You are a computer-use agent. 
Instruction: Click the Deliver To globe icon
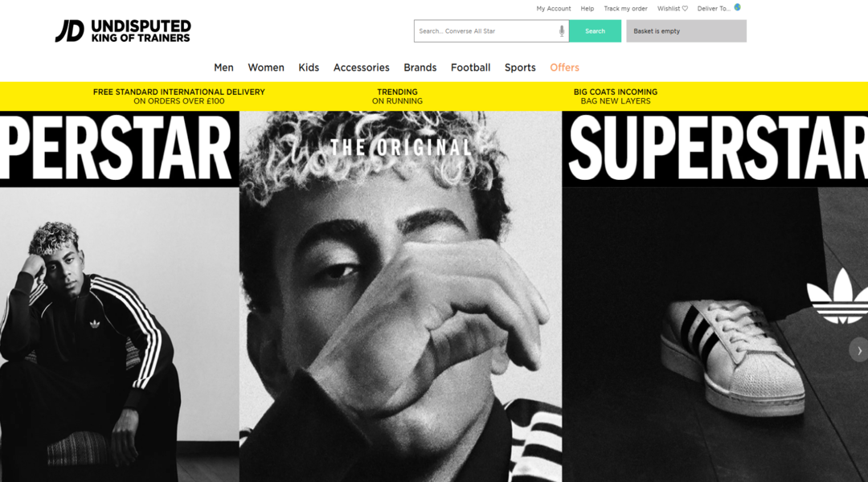pyautogui.click(x=737, y=7)
